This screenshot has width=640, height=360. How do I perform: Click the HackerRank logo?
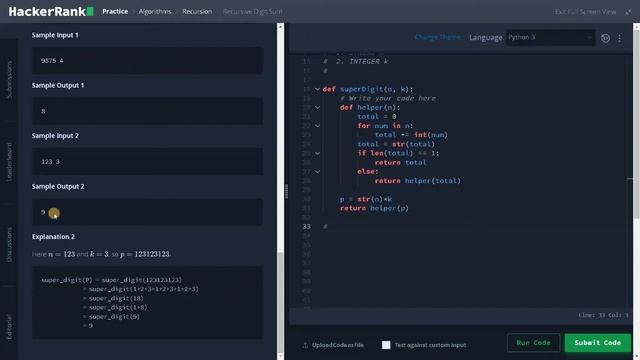[51, 11]
